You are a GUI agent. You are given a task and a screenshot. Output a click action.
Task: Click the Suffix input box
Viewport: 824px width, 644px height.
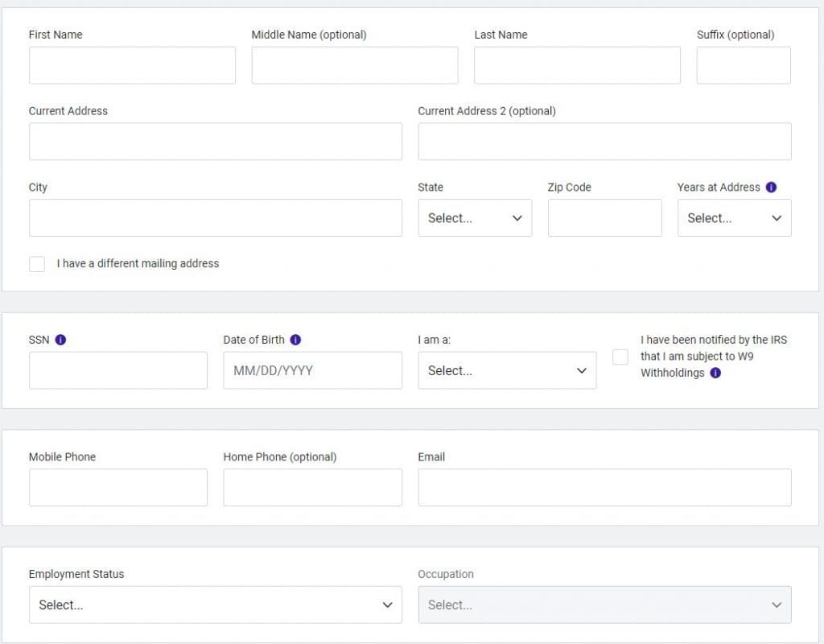(x=744, y=65)
